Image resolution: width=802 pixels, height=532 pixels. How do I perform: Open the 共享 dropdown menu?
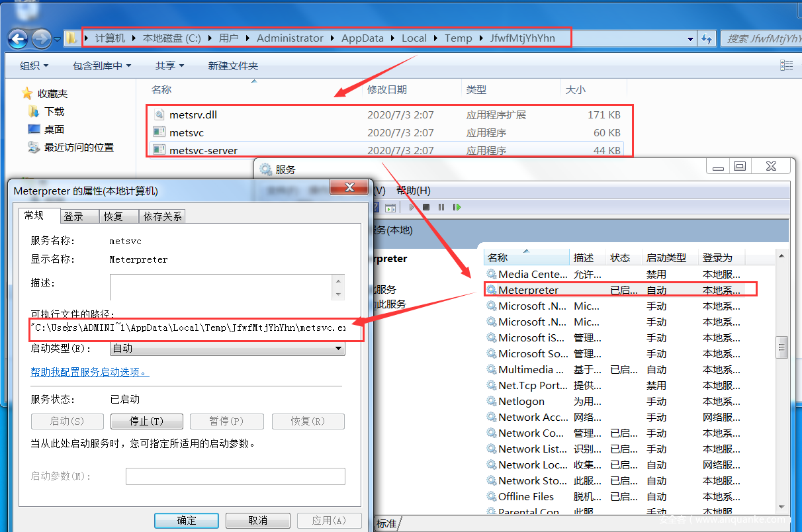169,66
